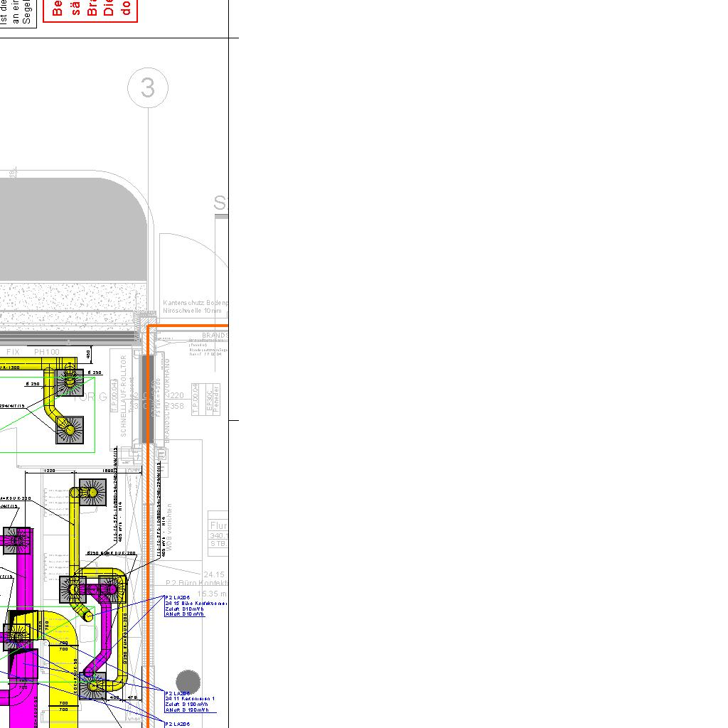
Task: Click the FIX PH100 label
Action: (33, 352)
